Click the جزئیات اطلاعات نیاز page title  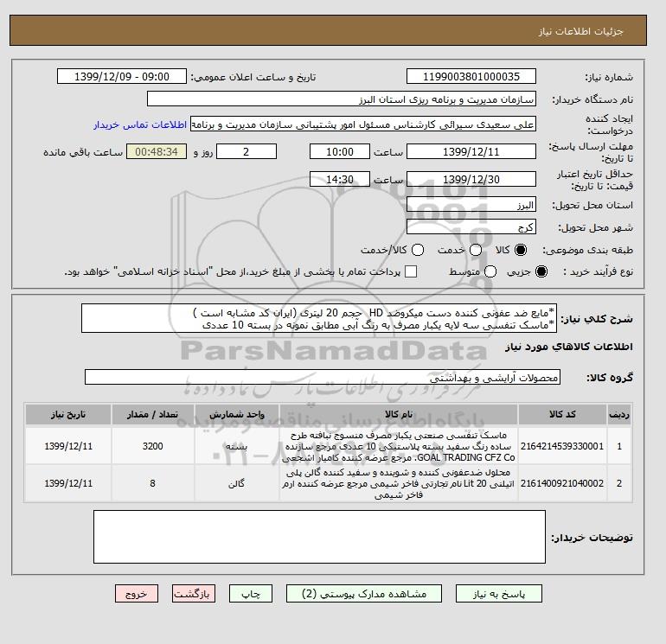click(581, 32)
